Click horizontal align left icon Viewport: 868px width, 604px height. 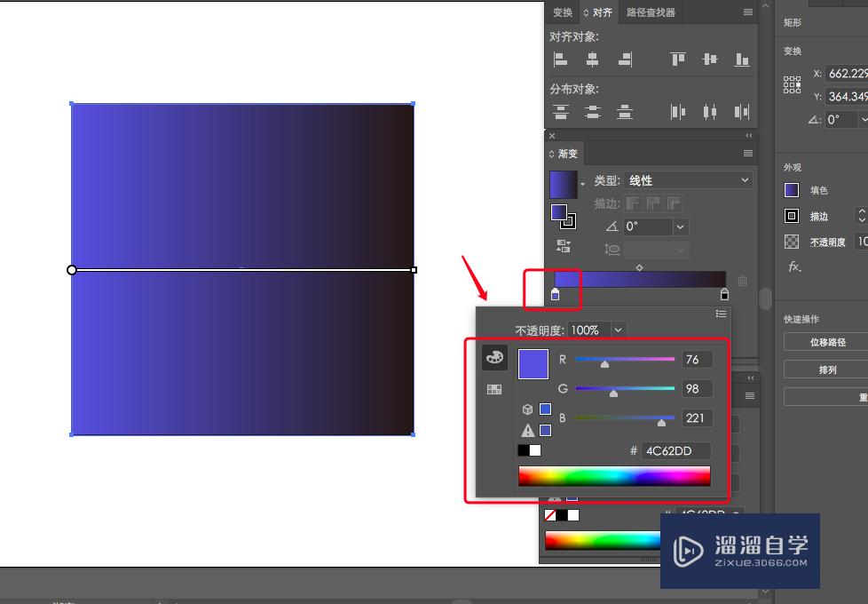(560, 60)
